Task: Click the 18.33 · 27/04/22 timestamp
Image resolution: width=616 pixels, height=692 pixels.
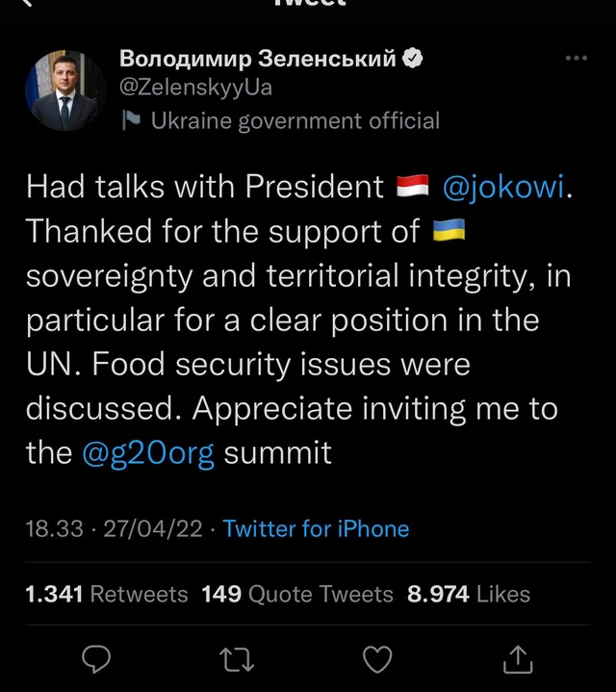Action: tap(117, 528)
